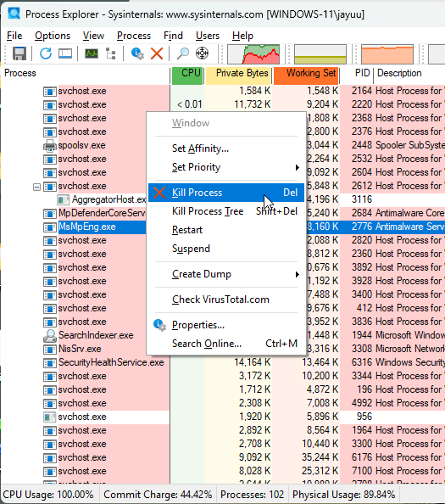Click the MsMpEng.exe process icon
The image size is (445, 504).
50,227
